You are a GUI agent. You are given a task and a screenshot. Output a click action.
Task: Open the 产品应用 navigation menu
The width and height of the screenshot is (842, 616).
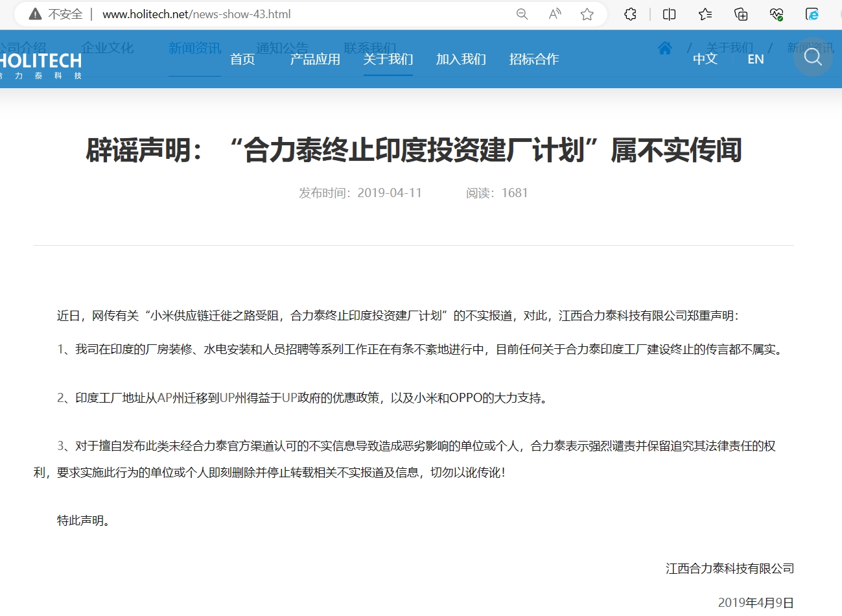tap(315, 59)
